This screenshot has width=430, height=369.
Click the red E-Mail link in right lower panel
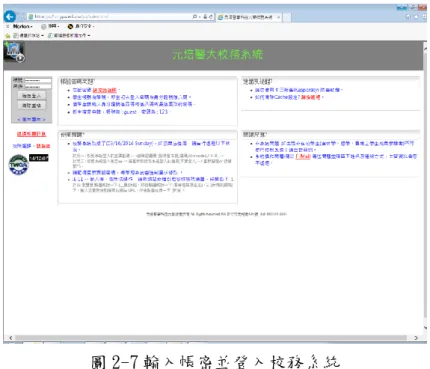pos(303,156)
